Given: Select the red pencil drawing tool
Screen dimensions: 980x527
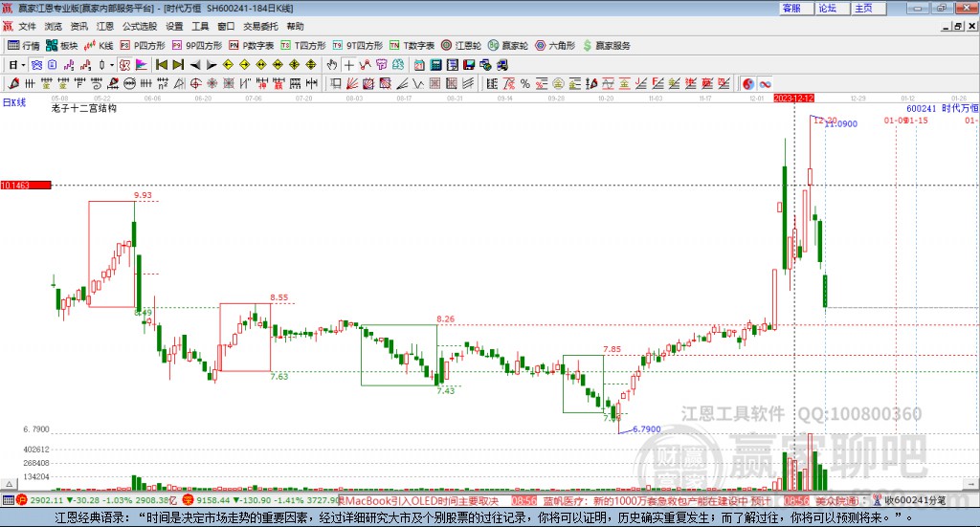Looking at the screenshot, I should [x=13, y=83].
